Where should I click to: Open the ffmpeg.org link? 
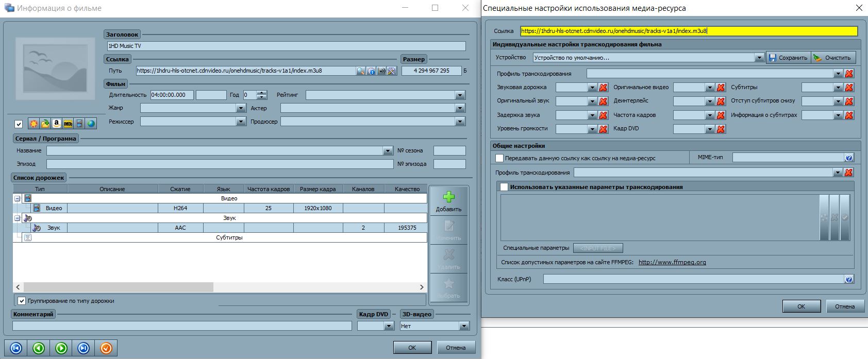click(x=672, y=262)
